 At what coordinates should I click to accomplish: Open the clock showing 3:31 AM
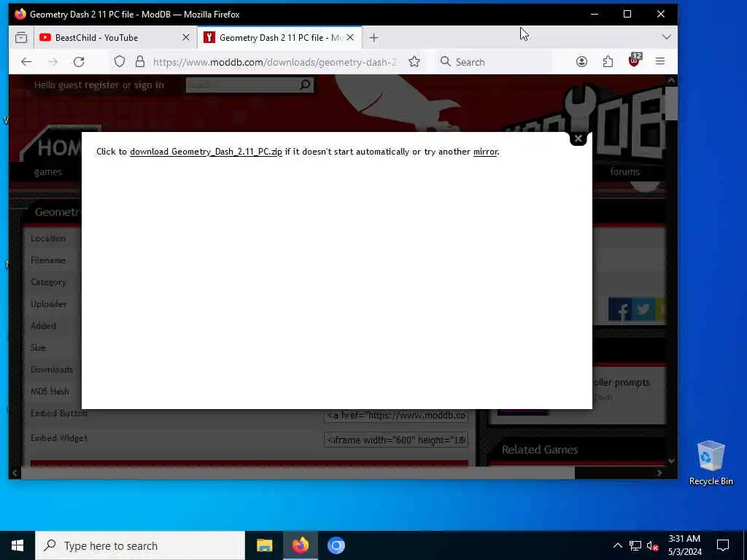point(684,545)
